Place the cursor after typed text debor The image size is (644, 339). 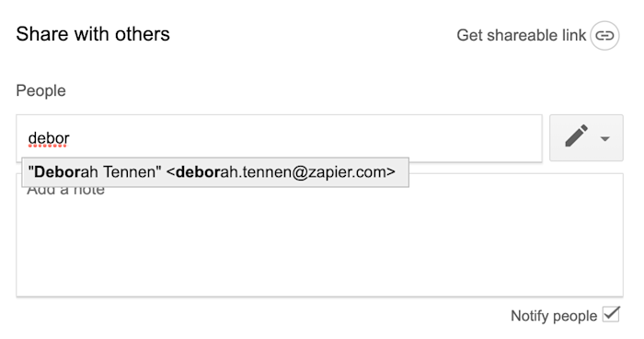[x=70, y=138]
